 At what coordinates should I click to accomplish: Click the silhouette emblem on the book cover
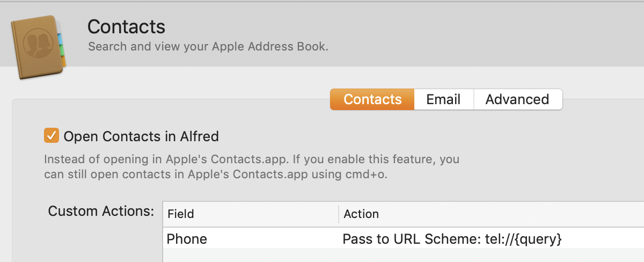click(35, 46)
